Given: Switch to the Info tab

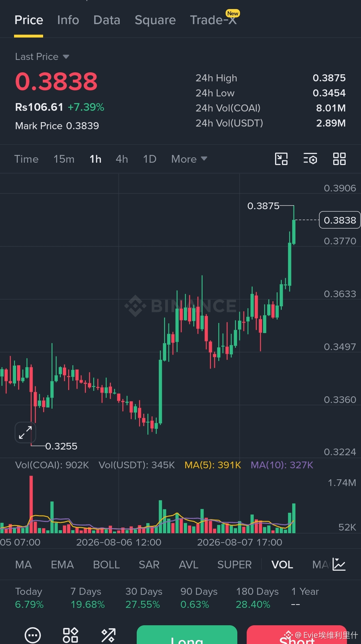Looking at the screenshot, I should click(68, 20).
